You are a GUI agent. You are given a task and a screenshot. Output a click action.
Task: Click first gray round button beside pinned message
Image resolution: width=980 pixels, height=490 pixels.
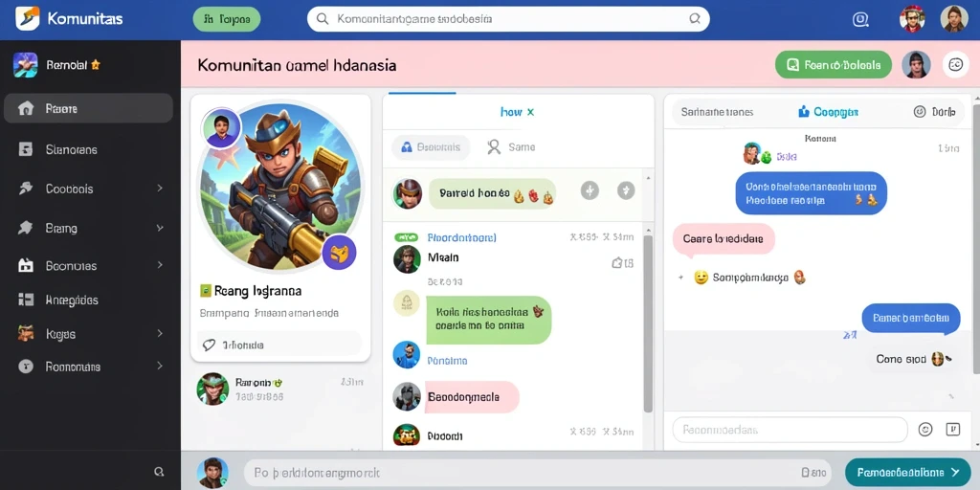coord(590,190)
